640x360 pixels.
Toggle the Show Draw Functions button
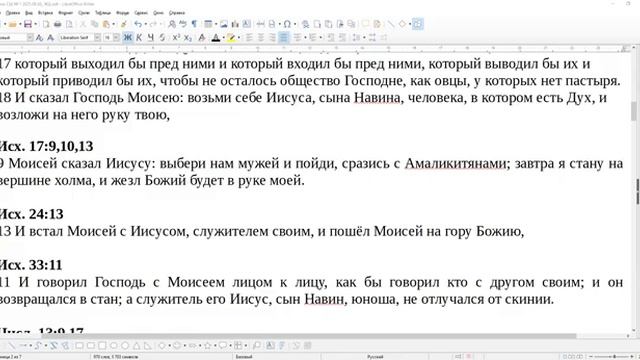417,24
